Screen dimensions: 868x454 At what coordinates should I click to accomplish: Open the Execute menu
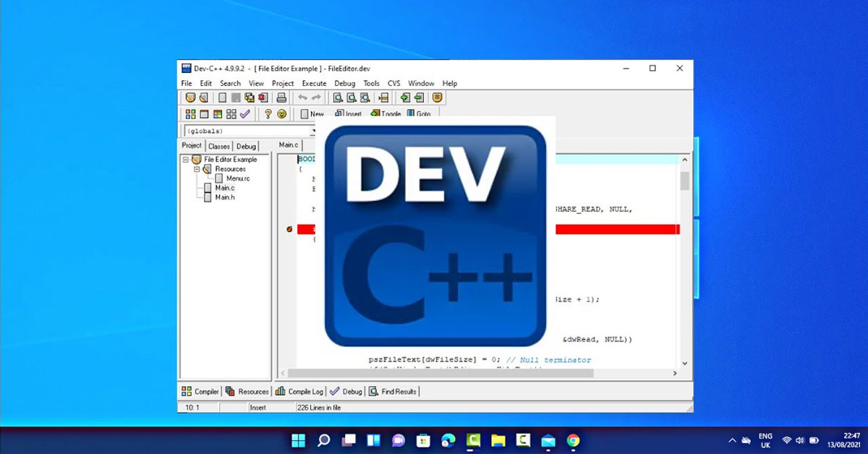[x=314, y=83]
